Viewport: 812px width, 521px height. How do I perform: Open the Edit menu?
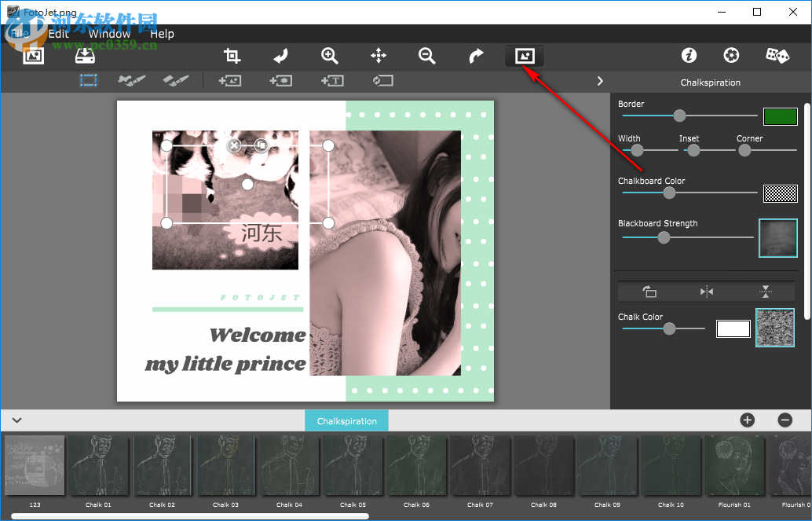coord(59,34)
